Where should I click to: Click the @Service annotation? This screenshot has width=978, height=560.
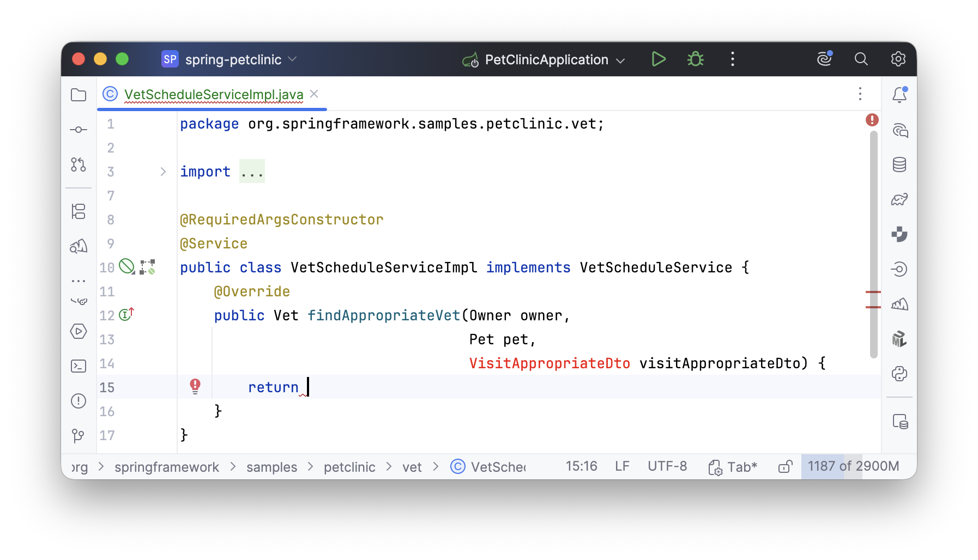(x=214, y=244)
